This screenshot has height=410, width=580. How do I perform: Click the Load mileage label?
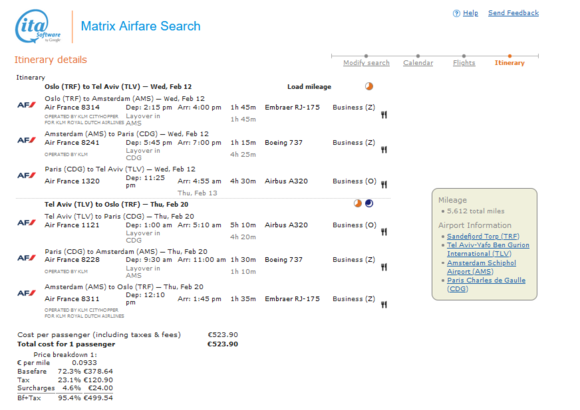click(309, 87)
